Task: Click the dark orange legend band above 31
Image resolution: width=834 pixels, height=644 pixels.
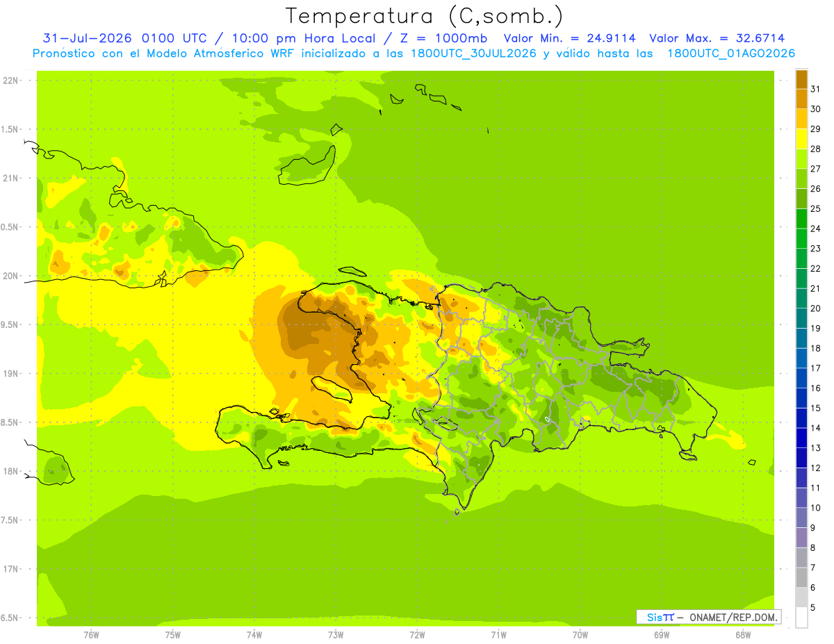Action: tap(801, 79)
